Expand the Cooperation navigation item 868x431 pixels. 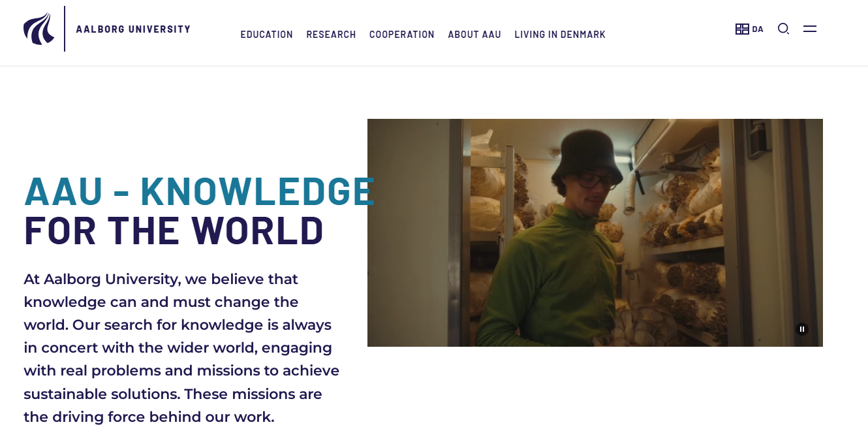pos(401,35)
